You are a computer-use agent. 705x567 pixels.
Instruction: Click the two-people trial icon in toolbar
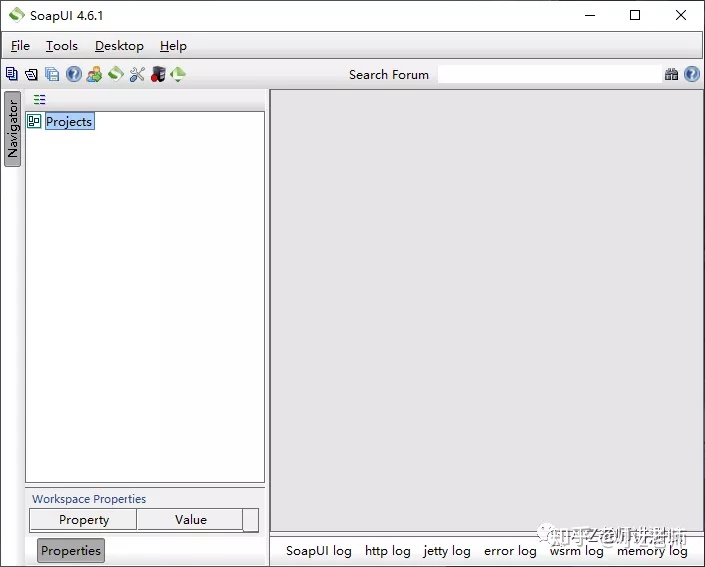coord(94,74)
